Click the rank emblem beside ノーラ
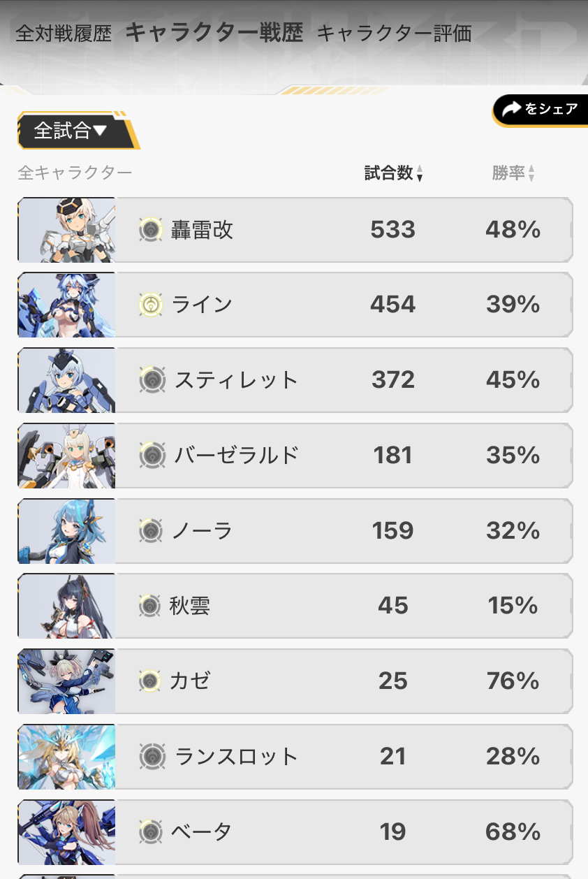Screen dimensions: 588x879 (x=151, y=531)
